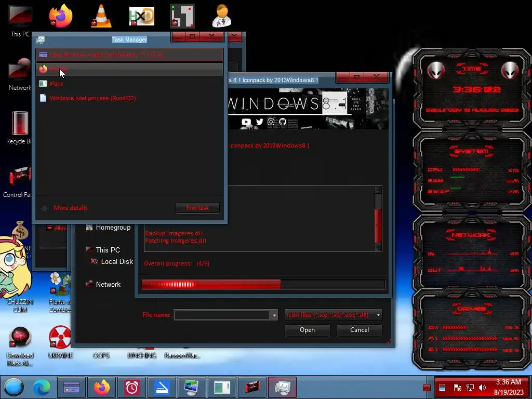Open Firefox from the taskbar
This screenshot has width=532, height=399.
click(101, 387)
